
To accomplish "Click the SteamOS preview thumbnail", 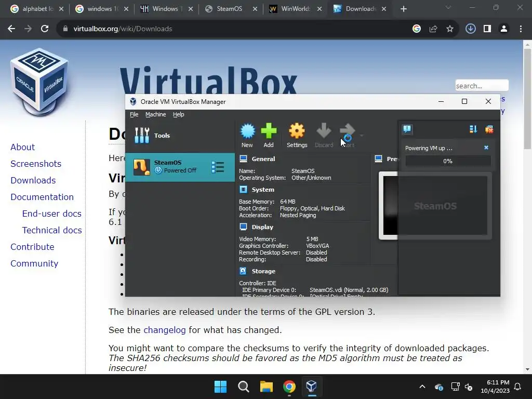I will [435, 206].
